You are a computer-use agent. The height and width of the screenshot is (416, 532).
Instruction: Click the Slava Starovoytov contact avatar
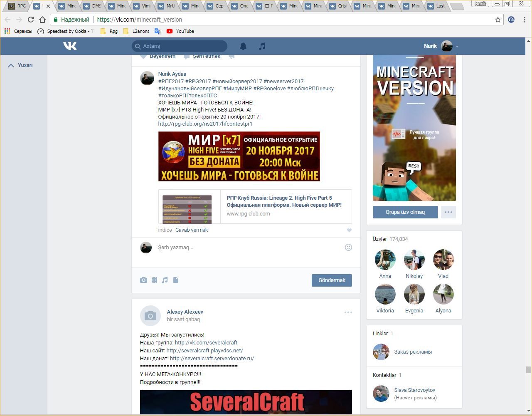click(x=381, y=394)
